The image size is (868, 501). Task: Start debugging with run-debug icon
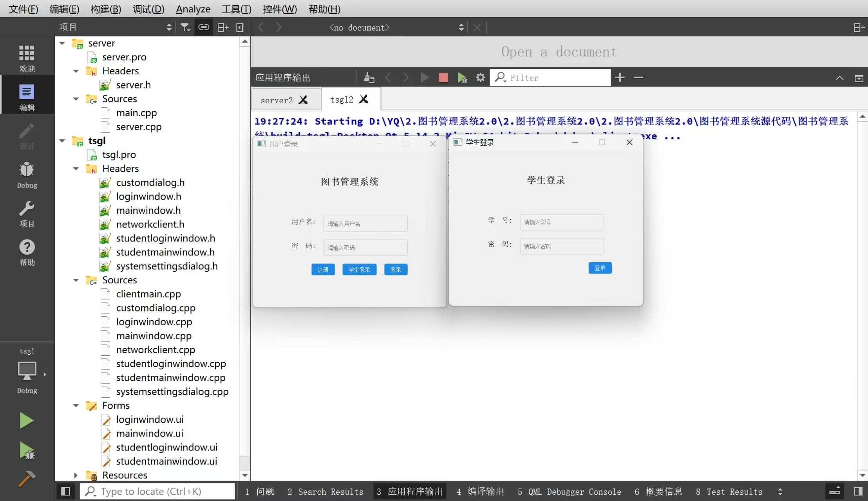pos(27,451)
